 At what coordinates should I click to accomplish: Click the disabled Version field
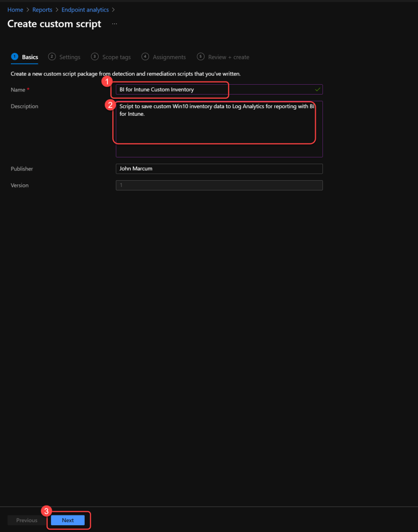[x=219, y=185]
